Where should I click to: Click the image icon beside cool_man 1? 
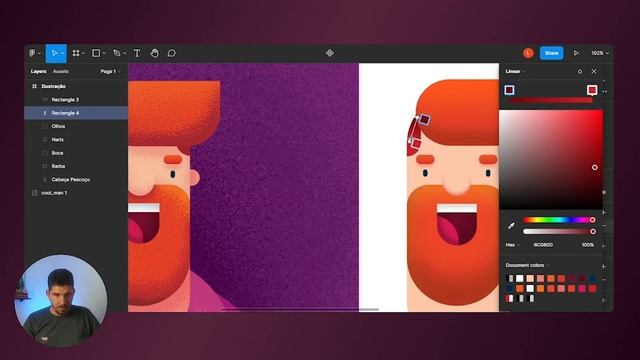[x=35, y=193]
